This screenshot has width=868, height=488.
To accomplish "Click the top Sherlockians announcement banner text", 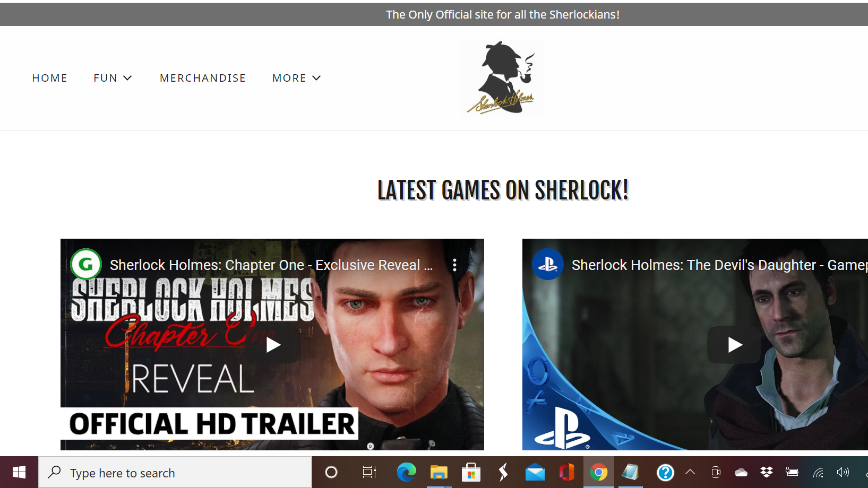I will pos(503,15).
